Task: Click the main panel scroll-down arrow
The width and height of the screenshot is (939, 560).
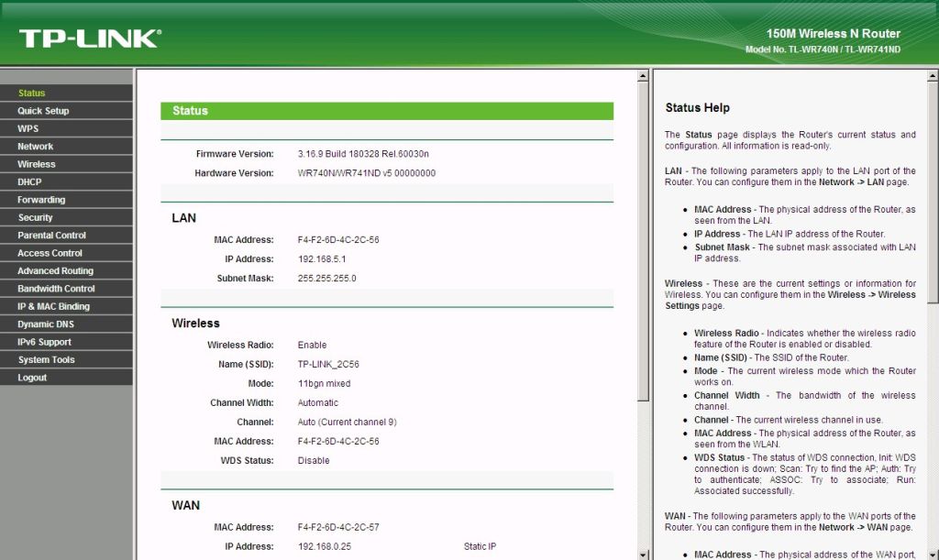Action: pyautogui.click(x=643, y=555)
